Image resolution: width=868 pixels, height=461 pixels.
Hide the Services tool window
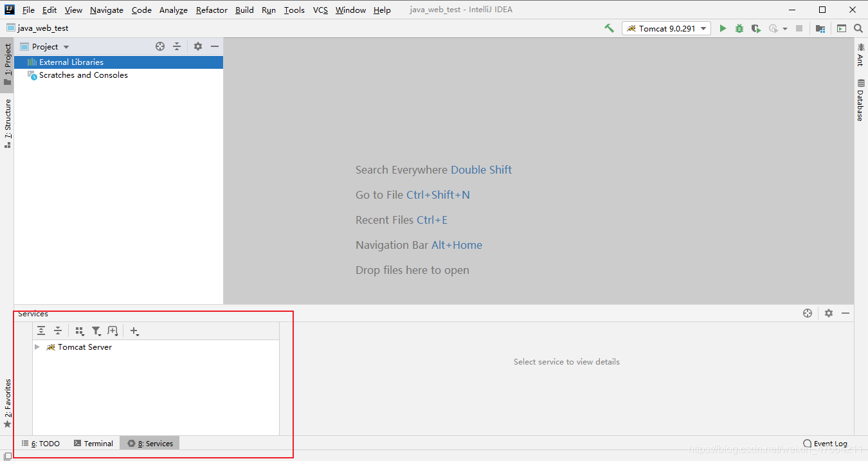pos(845,313)
